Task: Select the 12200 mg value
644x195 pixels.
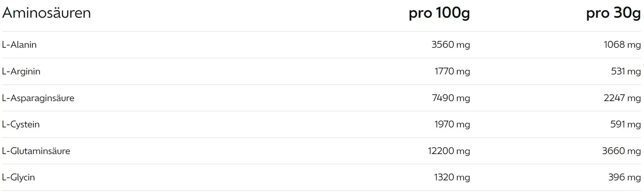Action: click(x=449, y=151)
